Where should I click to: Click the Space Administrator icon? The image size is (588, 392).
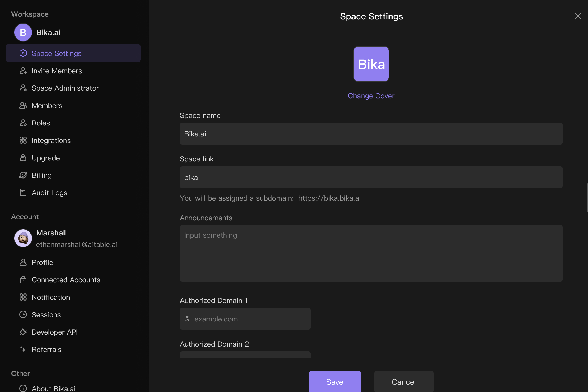pyautogui.click(x=23, y=88)
